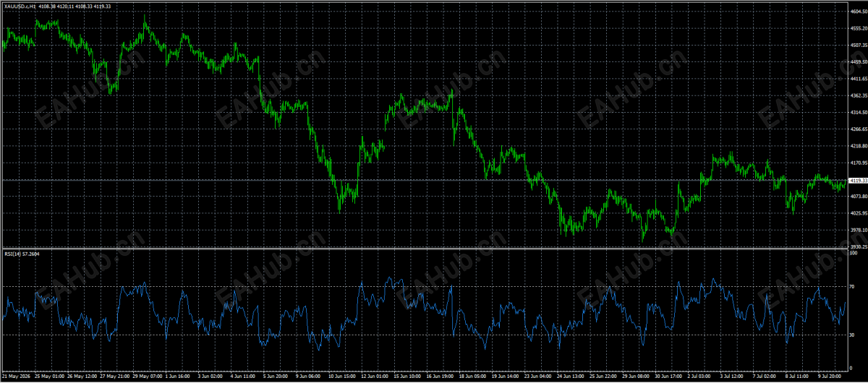Click the 24 Jun 13:00 time label

(569, 376)
